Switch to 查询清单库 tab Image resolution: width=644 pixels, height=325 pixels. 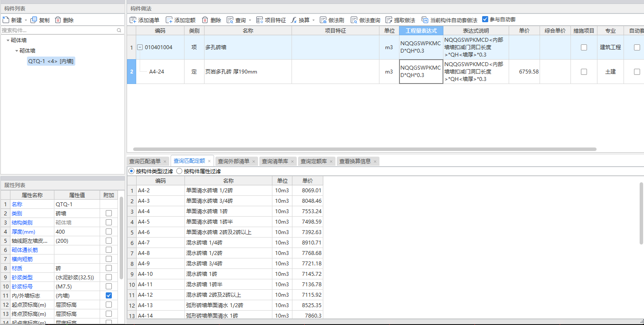tap(275, 161)
